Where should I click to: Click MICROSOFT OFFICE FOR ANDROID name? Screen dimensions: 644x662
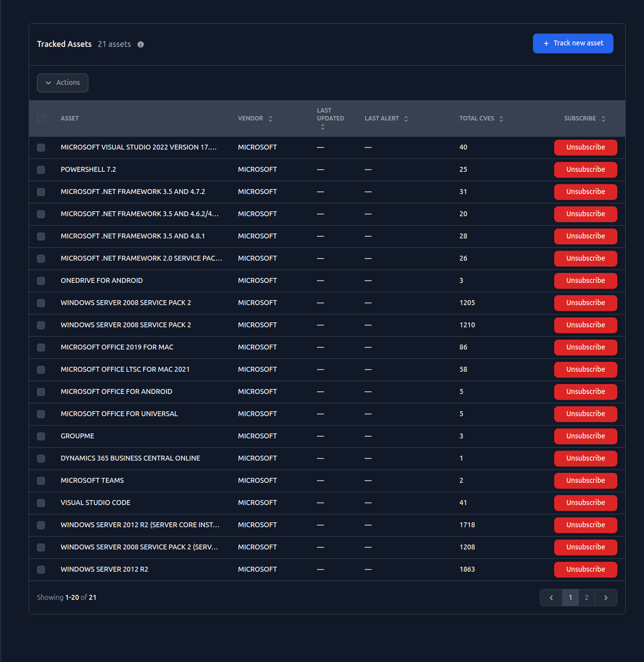(x=116, y=391)
